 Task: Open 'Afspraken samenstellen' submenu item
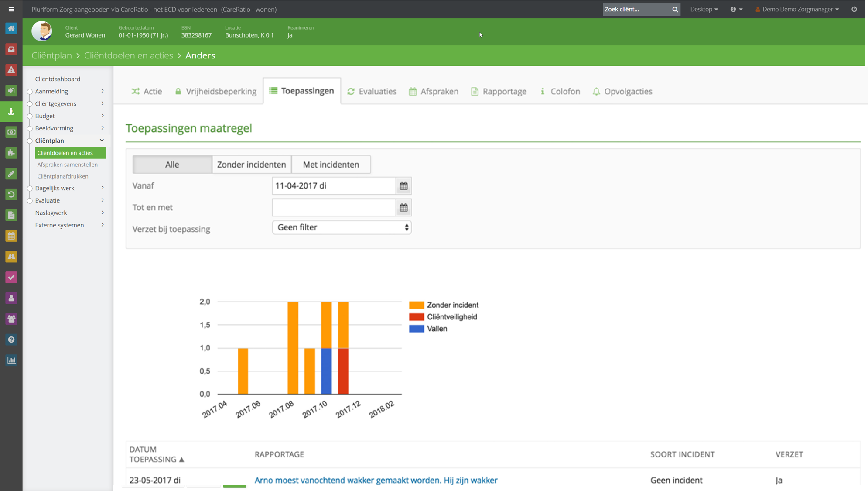pyautogui.click(x=68, y=165)
